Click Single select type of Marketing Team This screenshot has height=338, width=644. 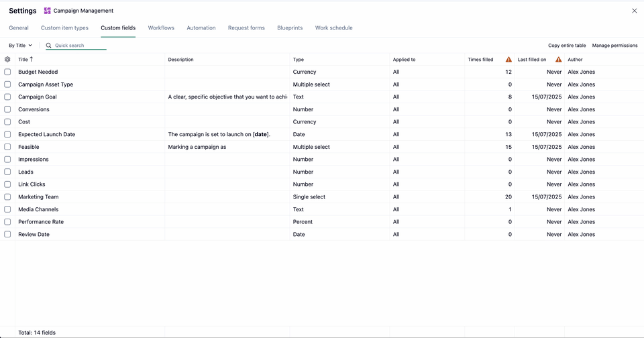309,196
